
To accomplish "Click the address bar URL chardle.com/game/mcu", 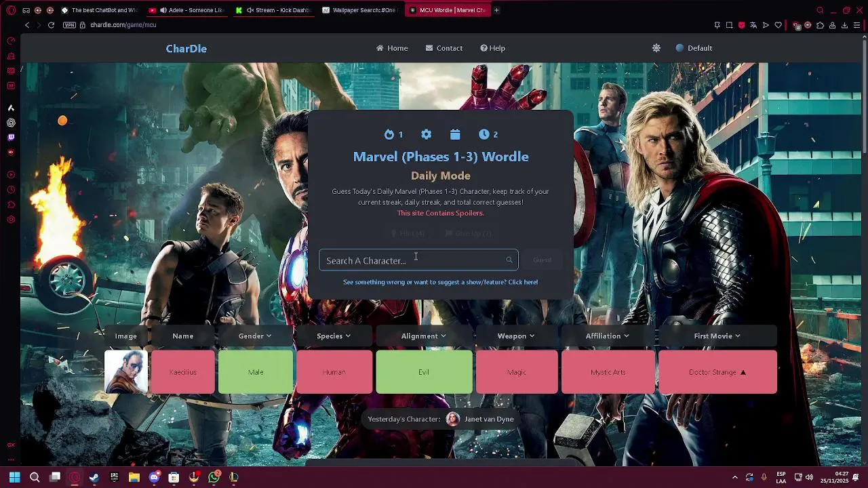I will (x=123, y=25).
